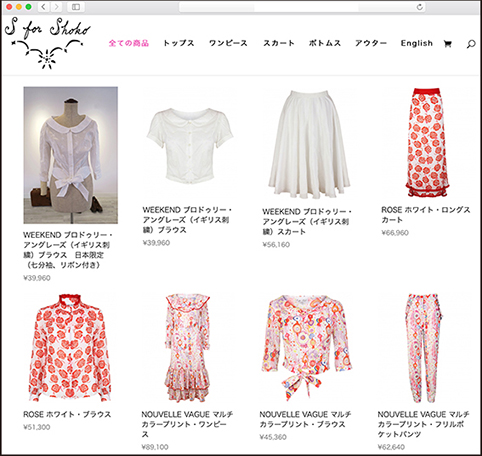Select the 全ての商品 menu item
Image resolution: width=482 pixels, height=456 pixels.
tap(129, 43)
